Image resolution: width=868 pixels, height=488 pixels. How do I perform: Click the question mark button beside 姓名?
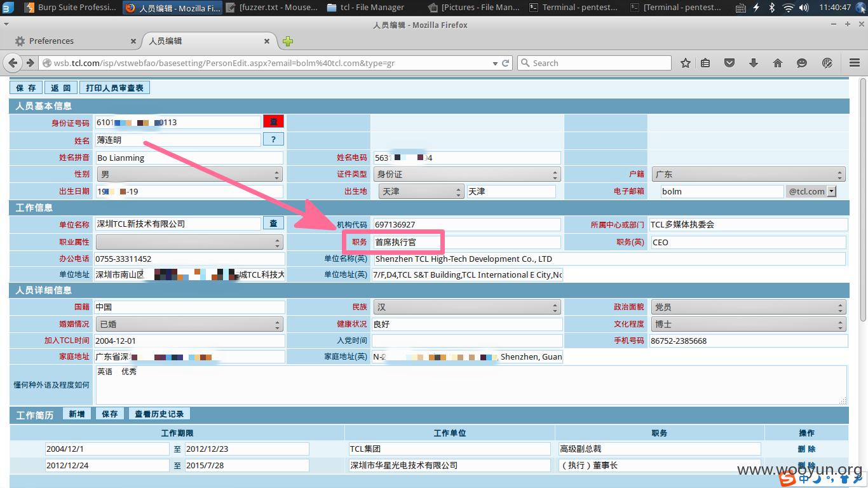273,139
